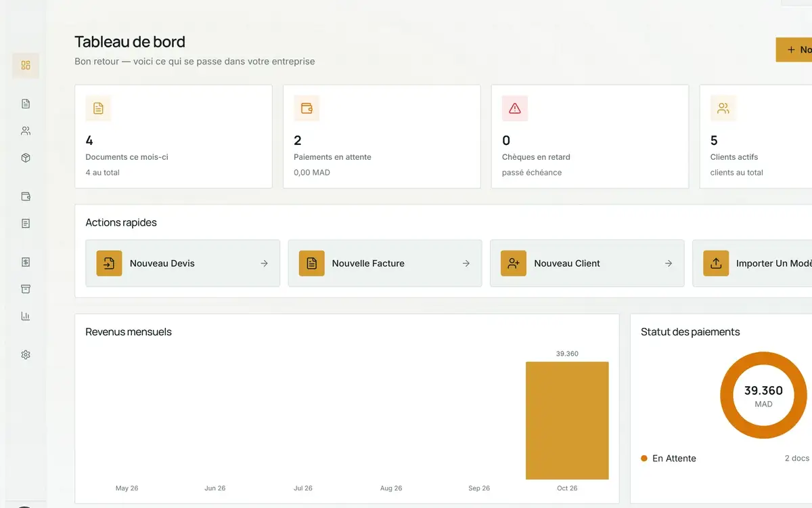Click the upload icon for Importer Un Modèle
The width and height of the screenshot is (812, 508).
coord(716,263)
